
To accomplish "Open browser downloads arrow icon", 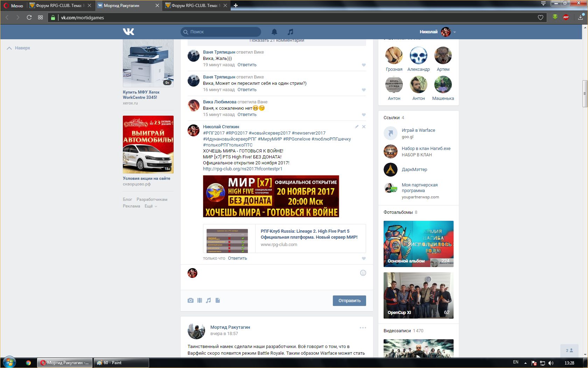I will (580, 17).
